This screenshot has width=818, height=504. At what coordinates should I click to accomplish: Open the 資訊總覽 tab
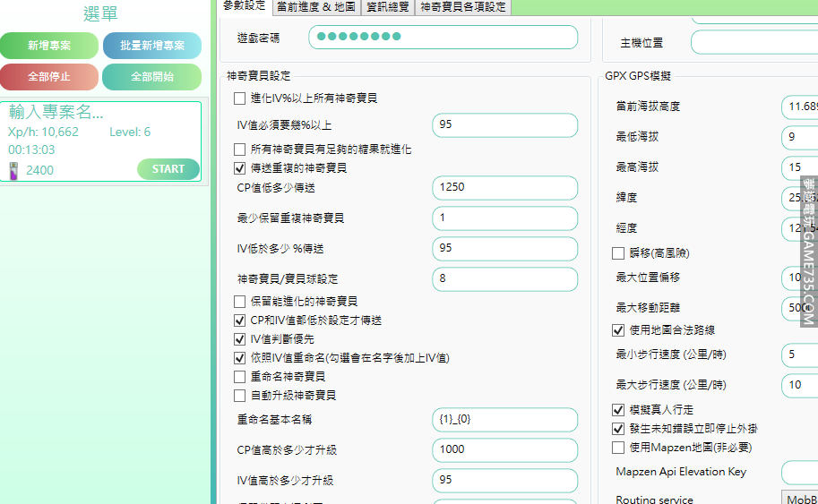tap(387, 7)
